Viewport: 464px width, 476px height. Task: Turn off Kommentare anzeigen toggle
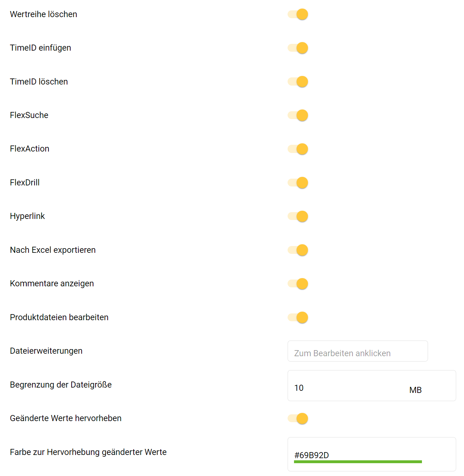pos(298,284)
